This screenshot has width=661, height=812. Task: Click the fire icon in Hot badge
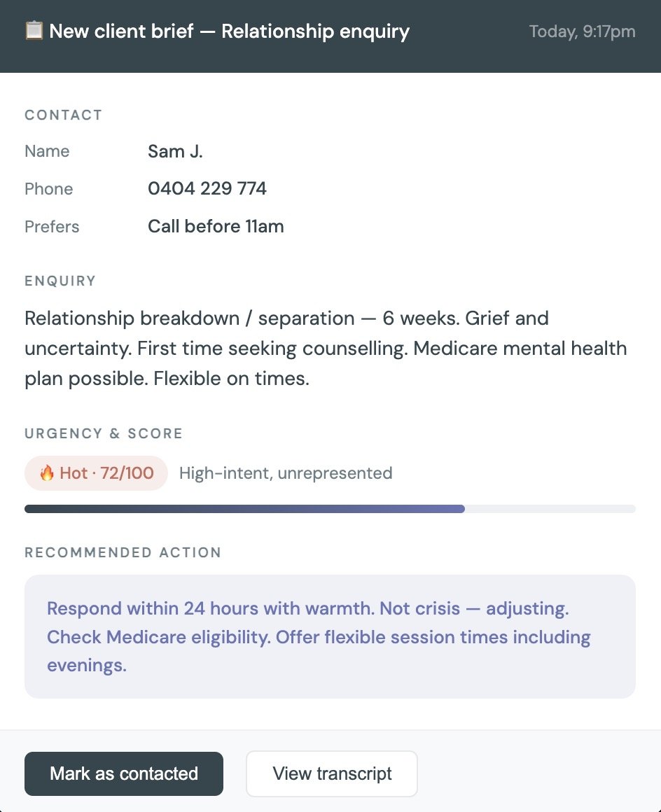(47, 472)
